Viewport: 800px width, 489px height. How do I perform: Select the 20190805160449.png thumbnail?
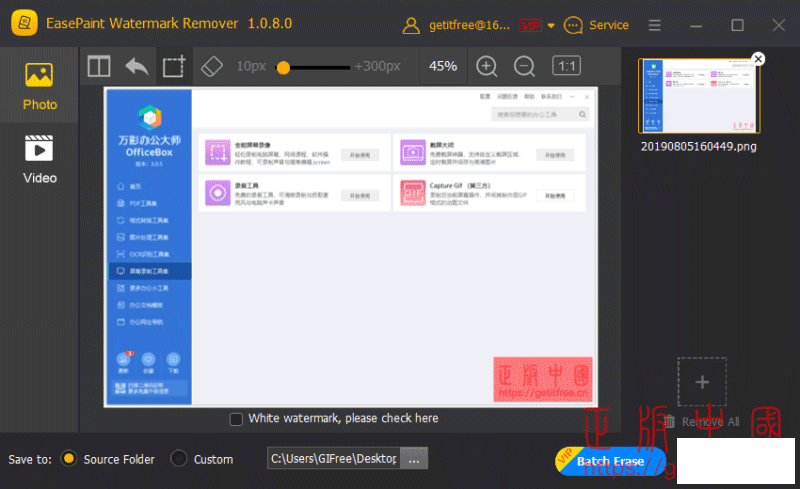699,96
